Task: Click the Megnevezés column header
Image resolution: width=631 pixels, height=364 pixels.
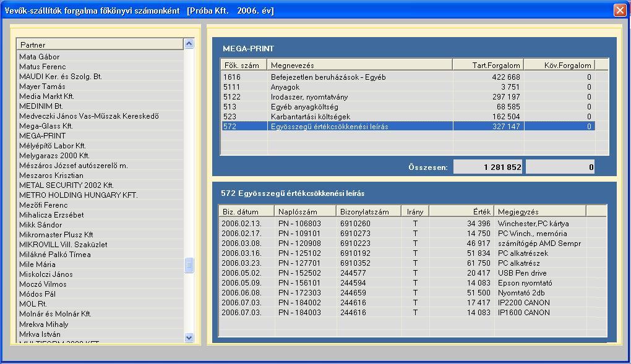Action: point(360,65)
